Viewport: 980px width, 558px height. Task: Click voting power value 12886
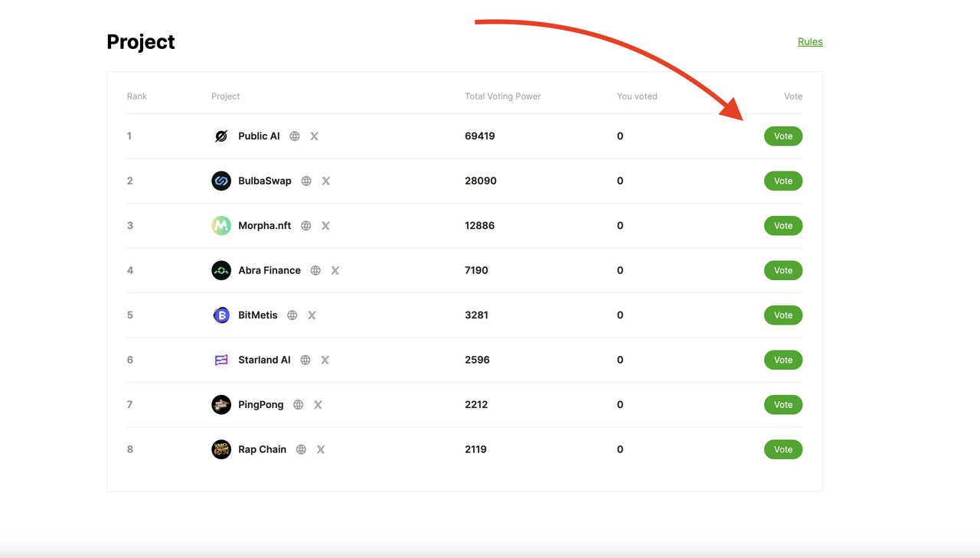(480, 226)
